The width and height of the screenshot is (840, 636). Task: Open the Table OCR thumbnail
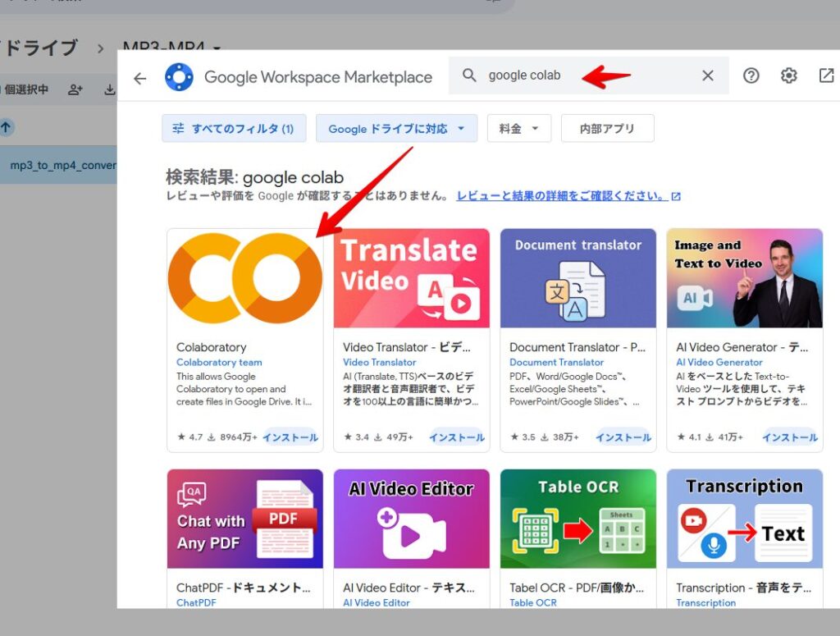pyautogui.click(x=578, y=519)
